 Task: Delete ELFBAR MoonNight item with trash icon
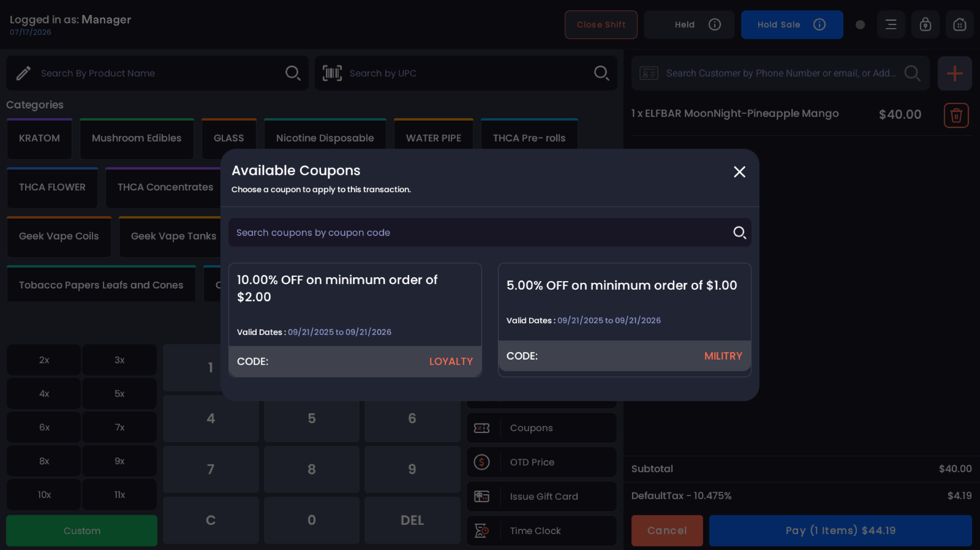click(x=956, y=115)
